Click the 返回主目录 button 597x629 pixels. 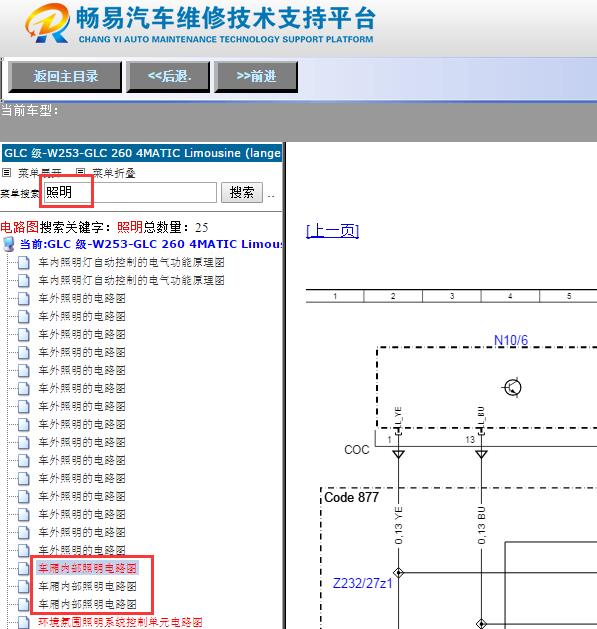click(x=65, y=77)
